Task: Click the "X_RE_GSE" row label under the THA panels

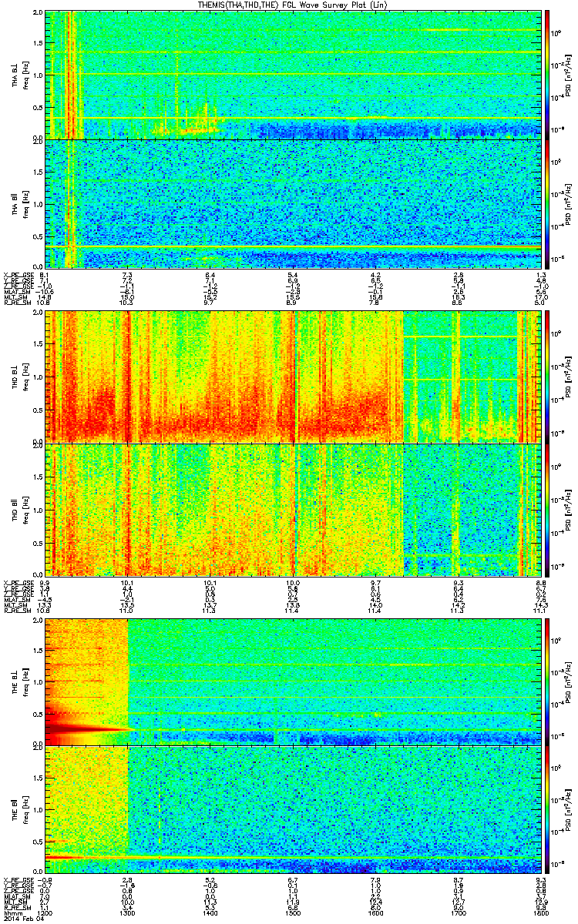Action: coord(19,275)
